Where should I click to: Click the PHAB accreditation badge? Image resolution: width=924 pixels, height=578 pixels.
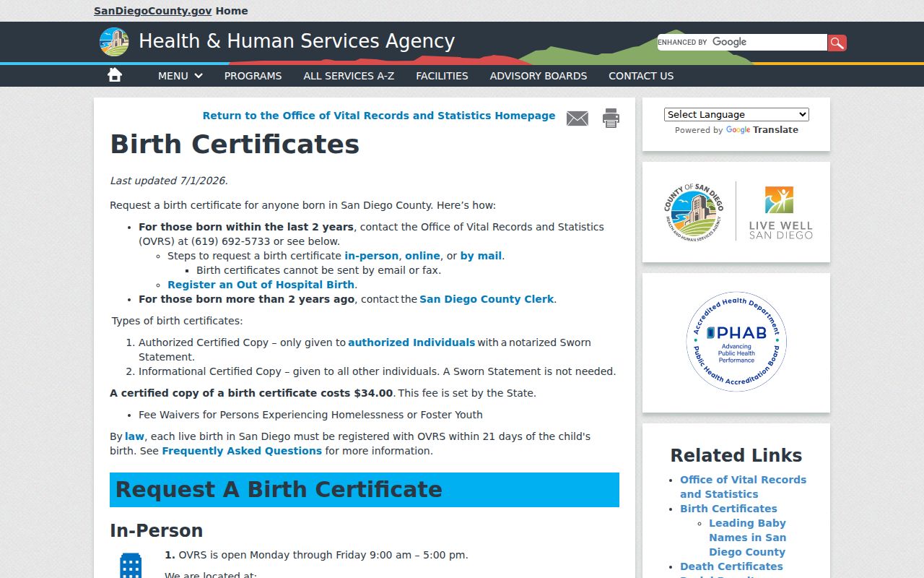[x=736, y=342]
